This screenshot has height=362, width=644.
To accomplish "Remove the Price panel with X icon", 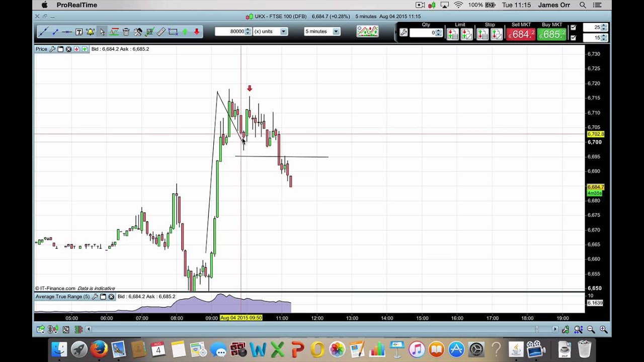I will (x=68, y=49).
